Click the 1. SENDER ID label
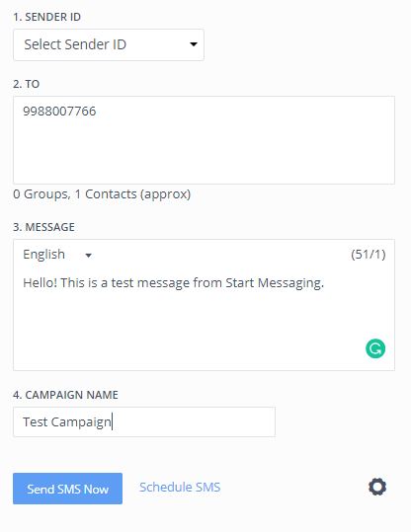The height and width of the screenshot is (532, 411). pyautogui.click(x=46, y=17)
